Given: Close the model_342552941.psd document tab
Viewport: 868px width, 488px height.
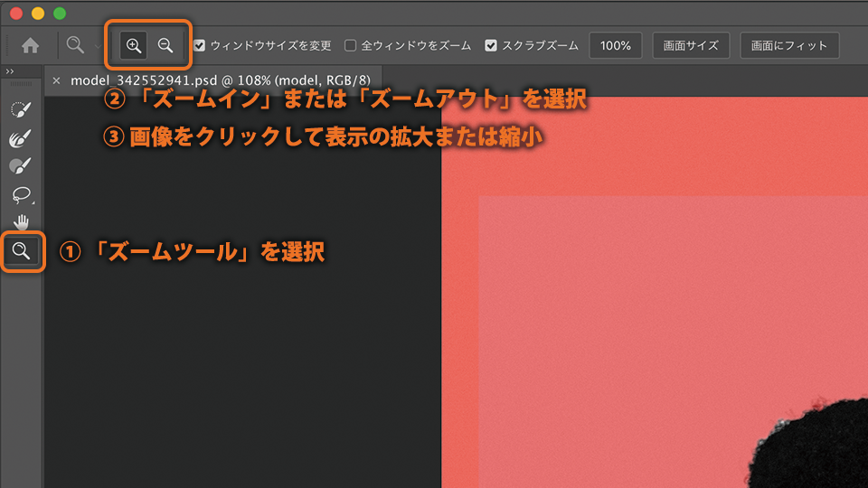Looking at the screenshot, I should 56,80.
